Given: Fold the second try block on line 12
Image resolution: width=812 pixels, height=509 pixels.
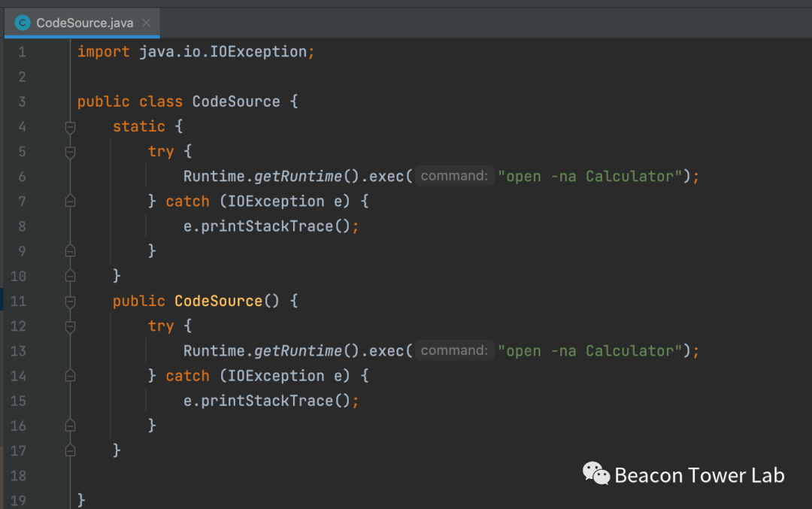Looking at the screenshot, I should 70,326.
